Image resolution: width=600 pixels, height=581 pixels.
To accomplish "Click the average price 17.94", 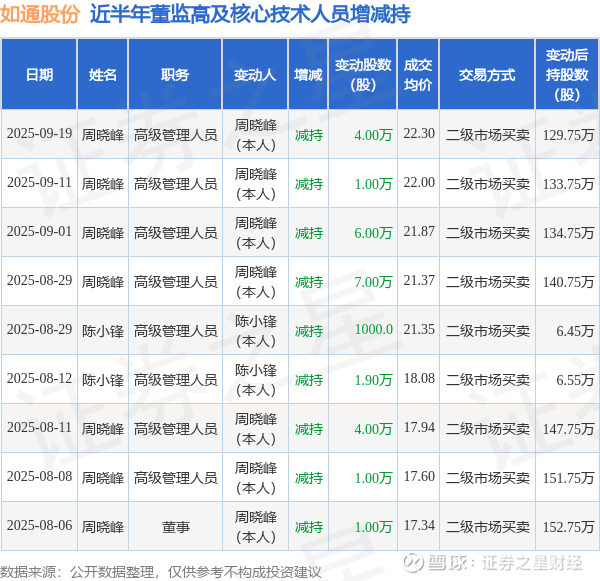I will pos(419,428).
